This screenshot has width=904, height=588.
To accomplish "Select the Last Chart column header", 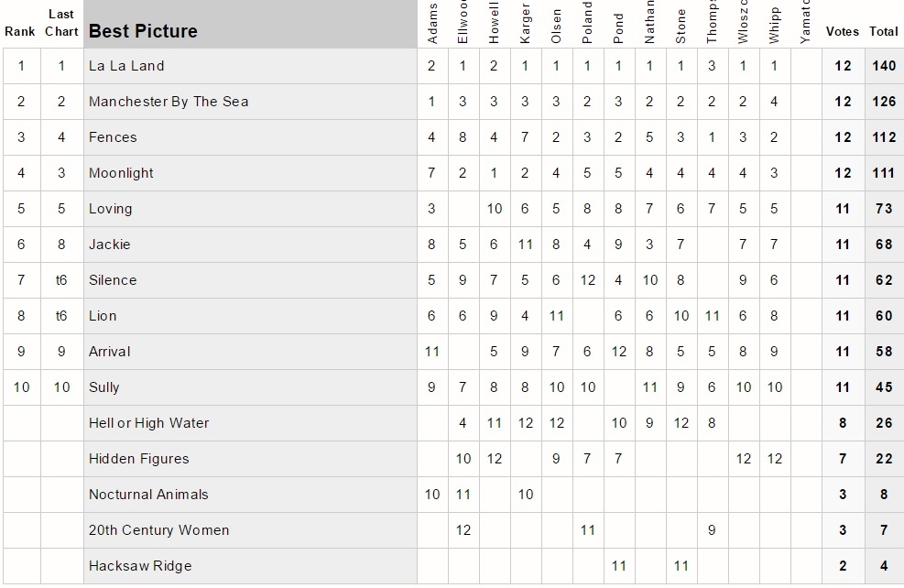I will (x=61, y=23).
